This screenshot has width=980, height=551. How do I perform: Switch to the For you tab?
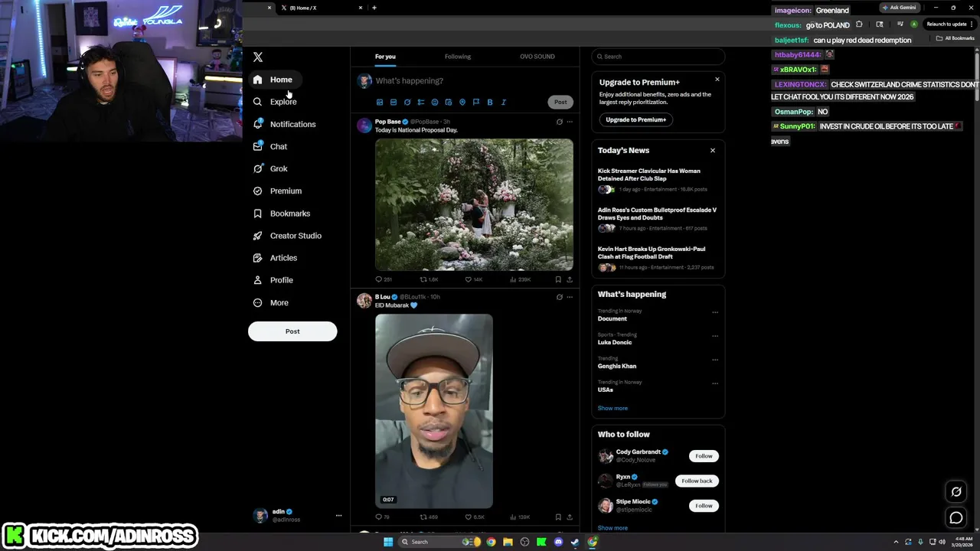tap(385, 57)
